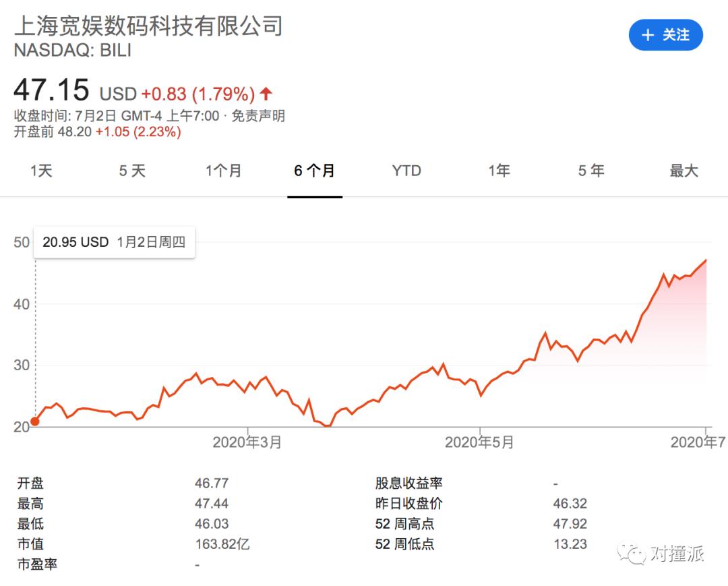This screenshot has width=728, height=586.
Task: Click the 52 周高点 value 47.92
Action: coord(570,523)
